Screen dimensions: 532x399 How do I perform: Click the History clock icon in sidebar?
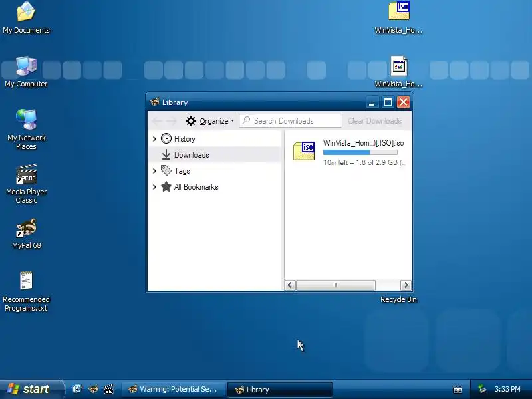[x=166, y=138]
